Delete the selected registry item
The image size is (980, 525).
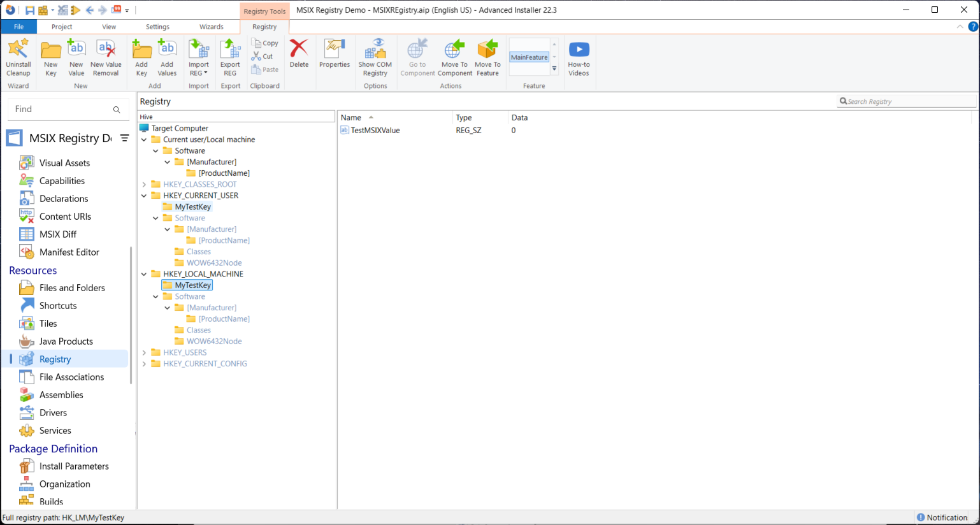coord(299,54)
